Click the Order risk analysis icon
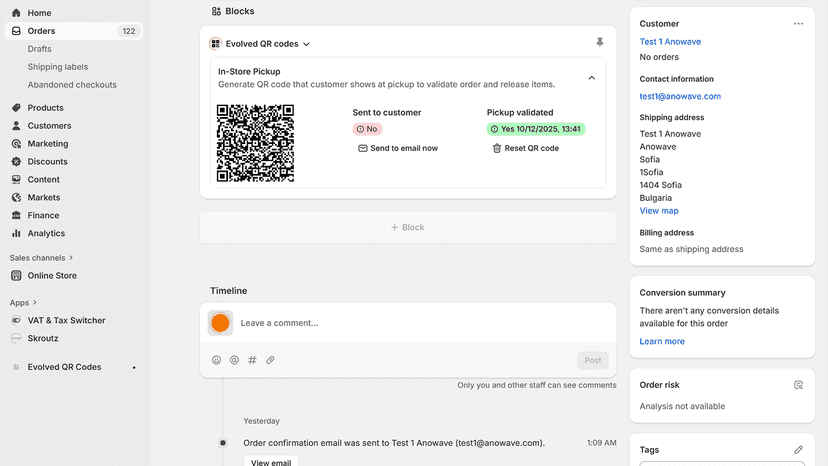The image size is (828, 466). [798, 385]
